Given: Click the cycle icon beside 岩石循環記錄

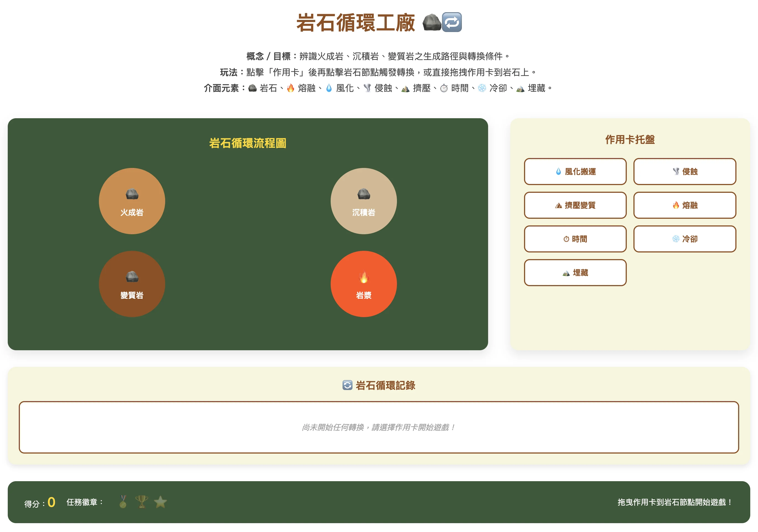Looking at the screenshot, I should coord(347,385).
